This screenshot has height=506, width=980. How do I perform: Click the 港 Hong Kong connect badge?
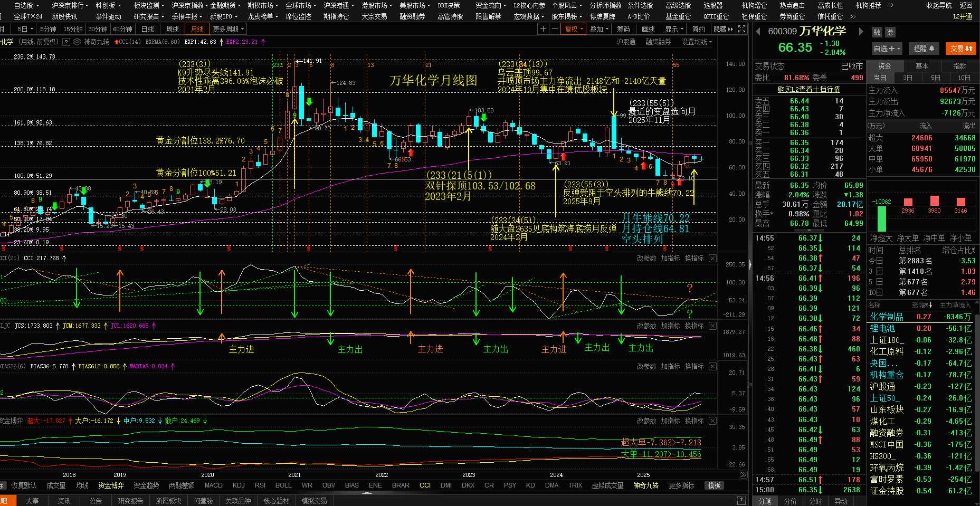pos(890,32)
